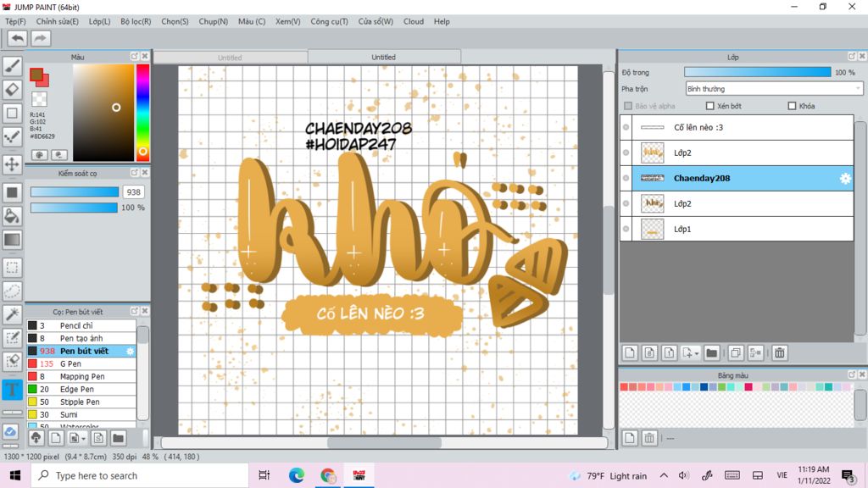Float the Lớp layer panel

pos(851,57)
